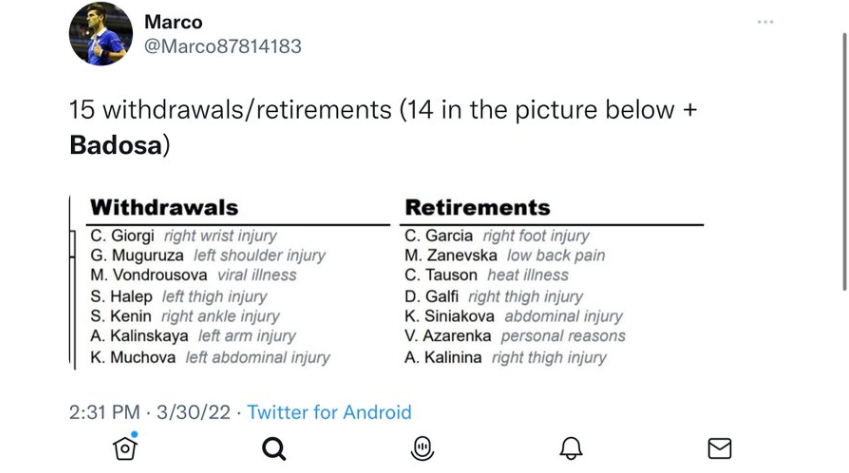Click the Withdrawals heading in the picture
Viewport: 849px width, 473px height.
point(164,208)
